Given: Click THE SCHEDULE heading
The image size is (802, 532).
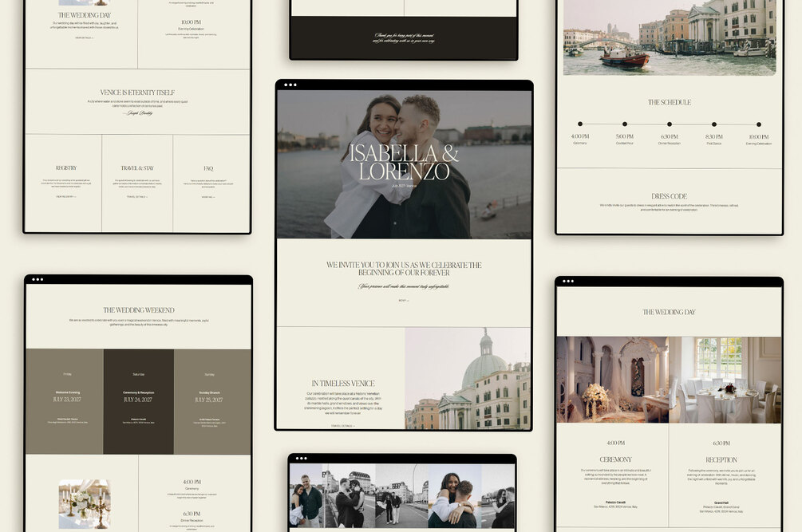Looking at the screenshot, I should click(669, 102).
